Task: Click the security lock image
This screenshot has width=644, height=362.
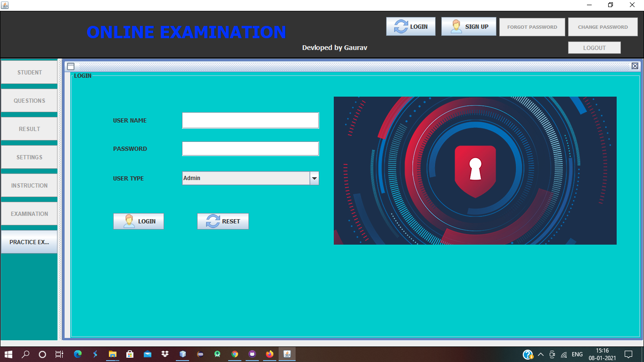Action: pos(475,171)
